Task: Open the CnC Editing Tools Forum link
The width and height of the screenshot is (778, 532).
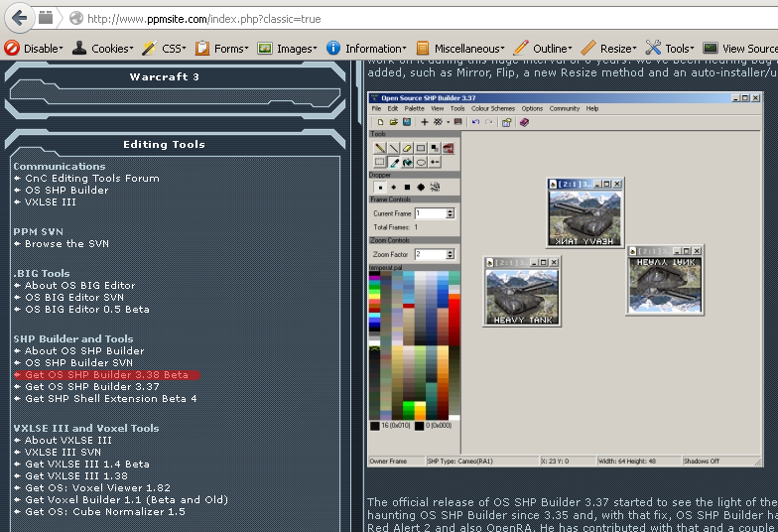Action: pyautogui.click(x=91, y=179)
